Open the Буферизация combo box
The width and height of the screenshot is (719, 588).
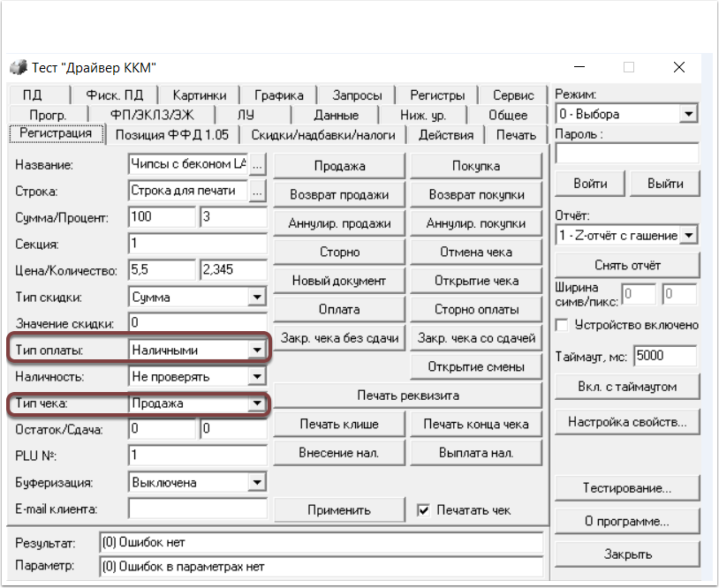(257, 482)
